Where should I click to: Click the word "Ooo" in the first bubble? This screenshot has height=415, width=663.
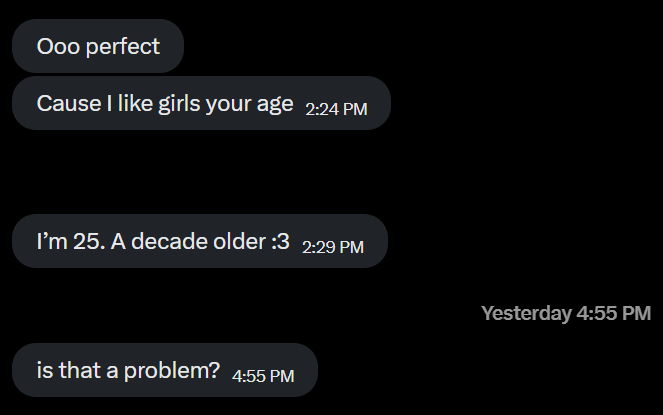coord(58,47)
